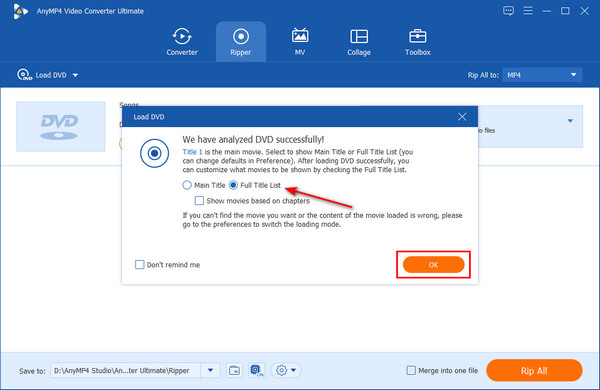This screenshot has height=390, width=600.
Task: Click the Title 1 link
Action: point(192,152)
